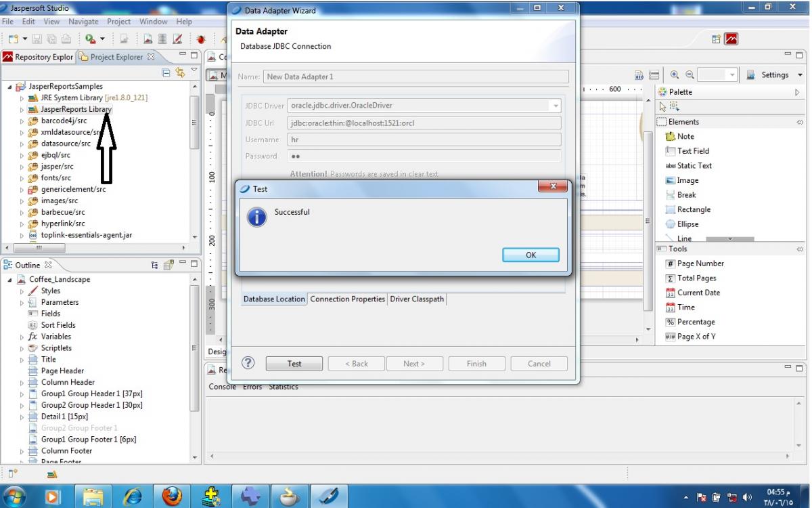Expand the JasperReports Library tree node
The image size is (812, 508).
coord(22,110)
